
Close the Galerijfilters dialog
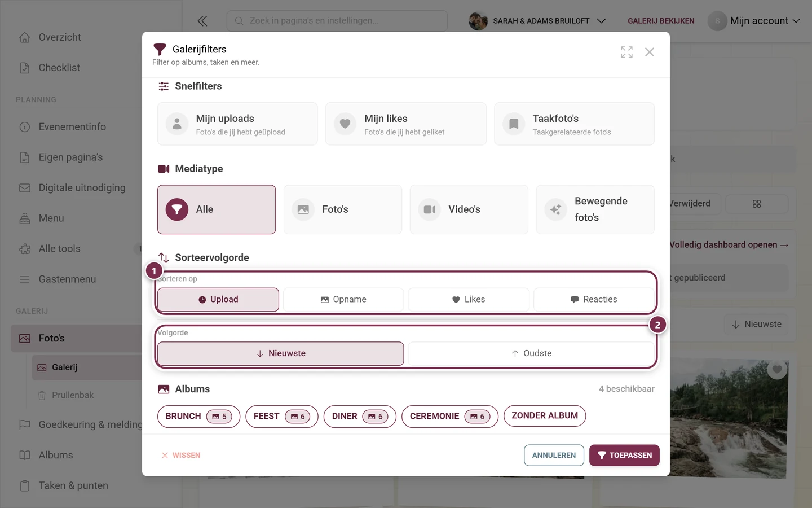click(650, 52)
